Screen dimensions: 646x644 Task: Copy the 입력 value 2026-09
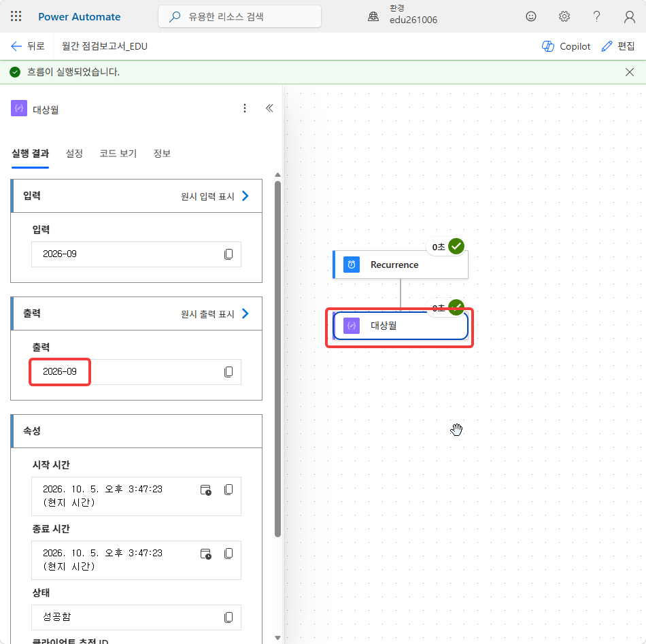click(228, 254)
